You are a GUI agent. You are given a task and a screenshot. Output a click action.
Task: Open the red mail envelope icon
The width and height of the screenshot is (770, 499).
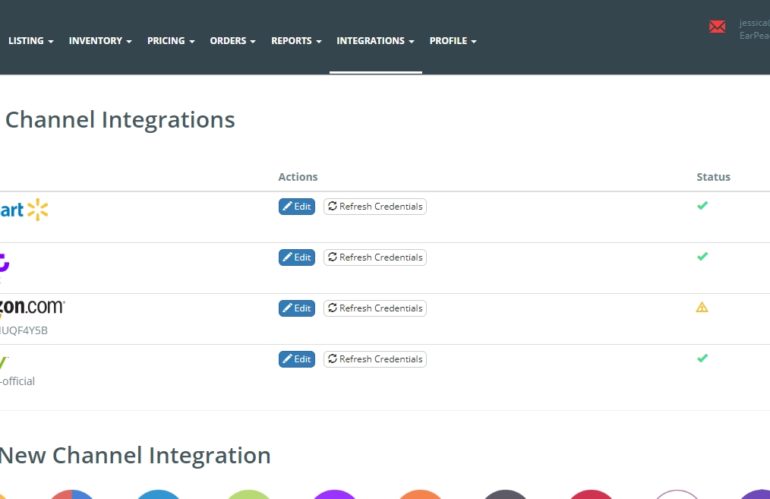pos(717,27)
